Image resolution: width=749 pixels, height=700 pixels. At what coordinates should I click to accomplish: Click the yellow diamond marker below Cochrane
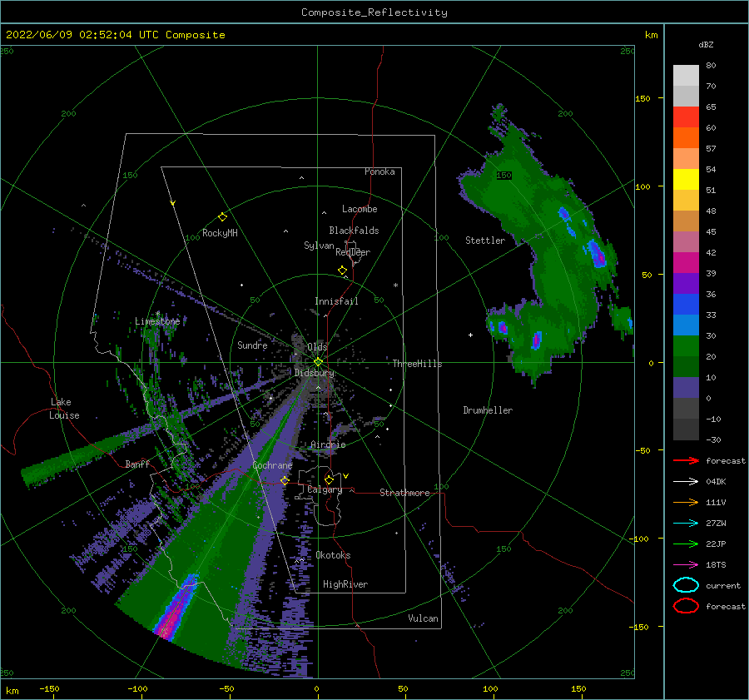click(285, 480)
